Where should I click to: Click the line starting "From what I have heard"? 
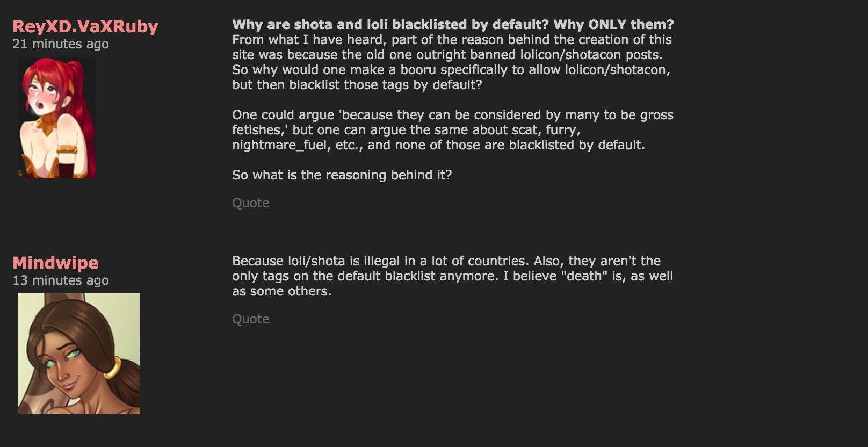coord(451,40)
